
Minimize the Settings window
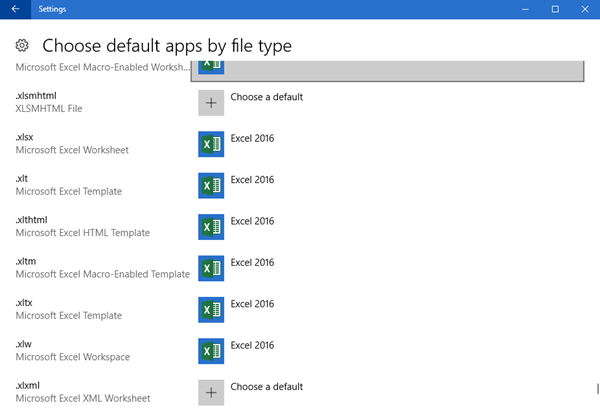525,9
